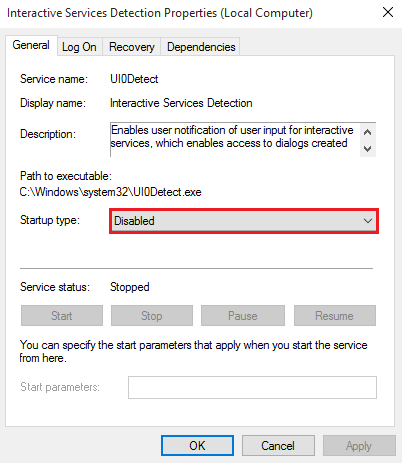Click the executable path C:\Windows\system32\UI0Detect.exe

(110, 192)
